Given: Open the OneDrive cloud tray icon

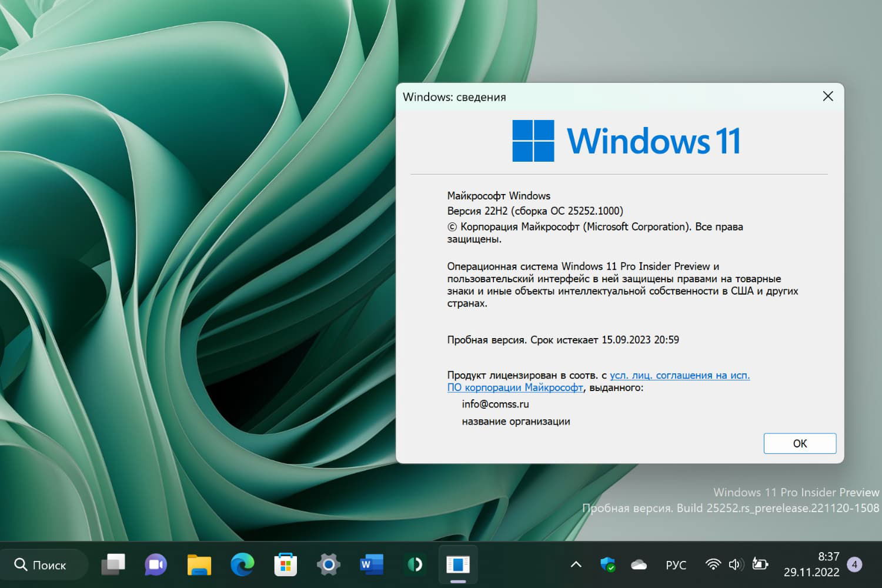Looking at the screenshot, I should click(x=639, y=565).
